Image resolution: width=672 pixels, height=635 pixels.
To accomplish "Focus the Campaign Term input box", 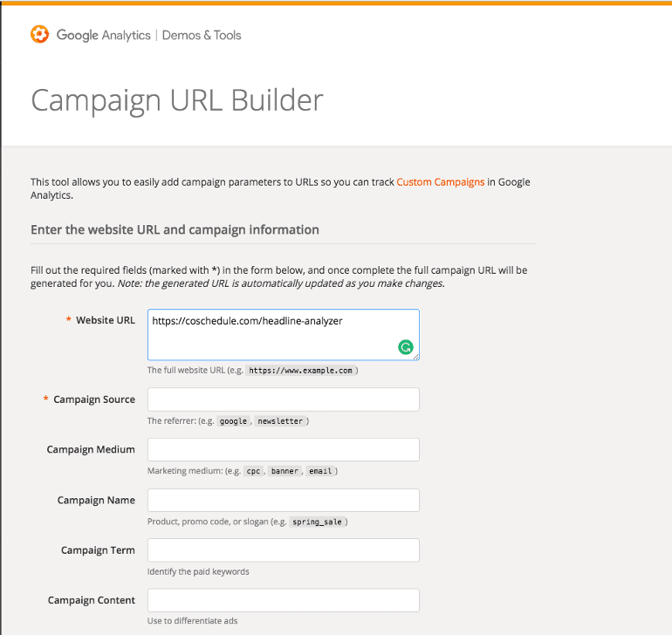I will [x=284, y=550].
